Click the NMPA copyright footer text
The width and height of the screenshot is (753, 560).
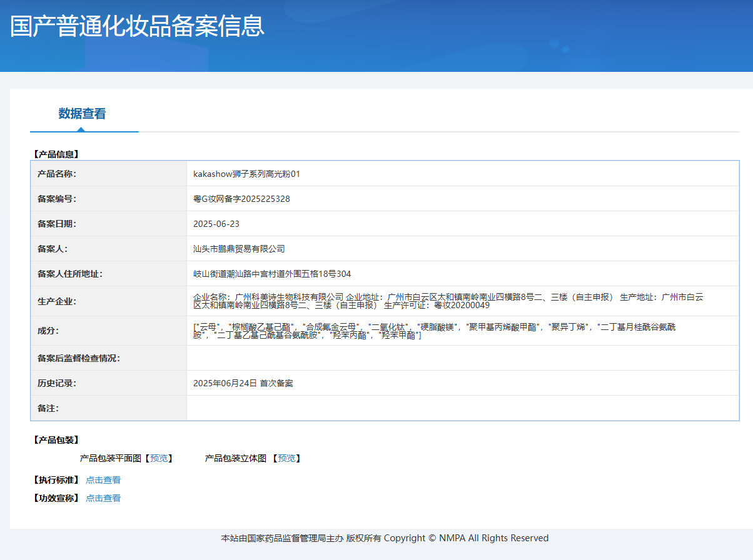385,538
